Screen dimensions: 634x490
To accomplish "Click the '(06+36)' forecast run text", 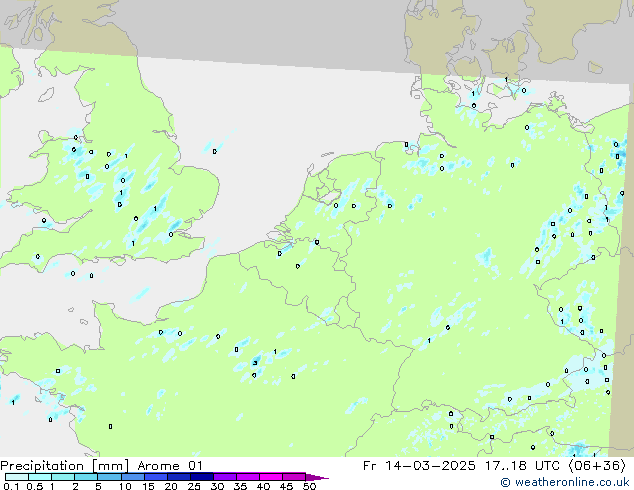I will (597, 466).
